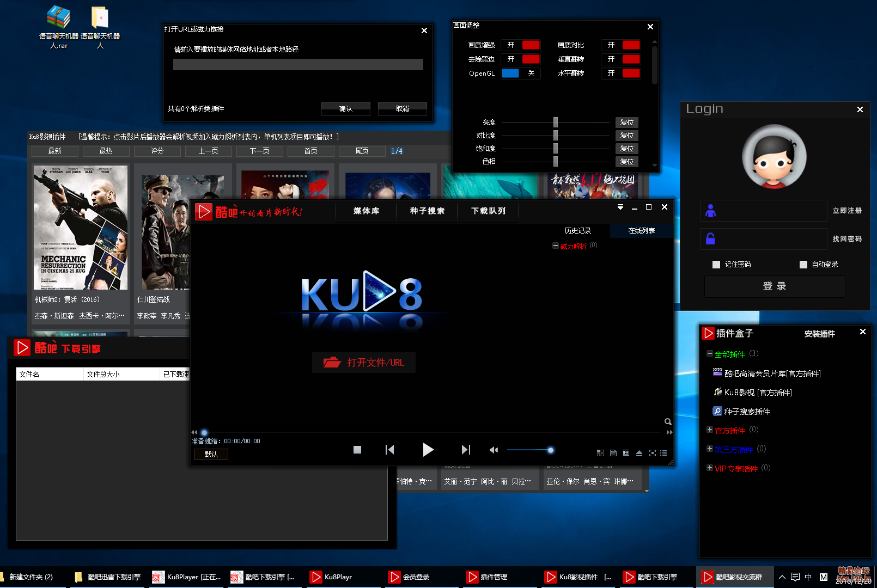Open 机械师2 movie poster thumbnail
Image resolution: width=877 pixels, height=588 pixels.
coord(81,228)
